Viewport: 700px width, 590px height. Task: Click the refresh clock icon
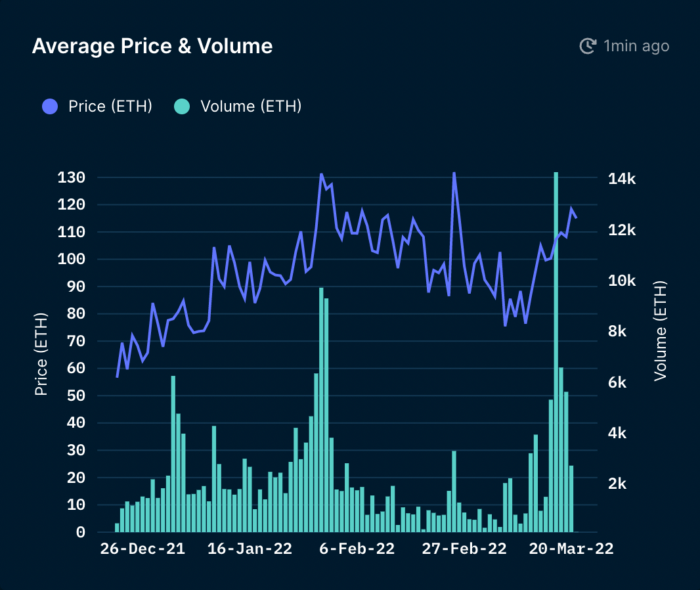click(587, 46)
